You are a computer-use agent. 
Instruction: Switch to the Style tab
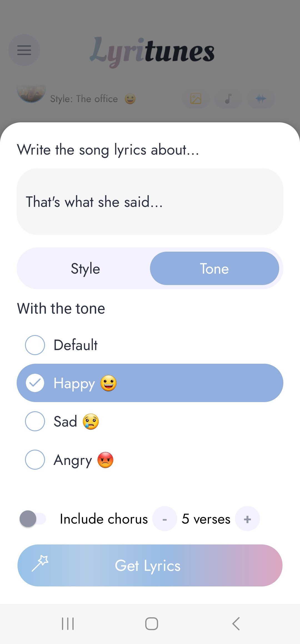coord(85,269)
